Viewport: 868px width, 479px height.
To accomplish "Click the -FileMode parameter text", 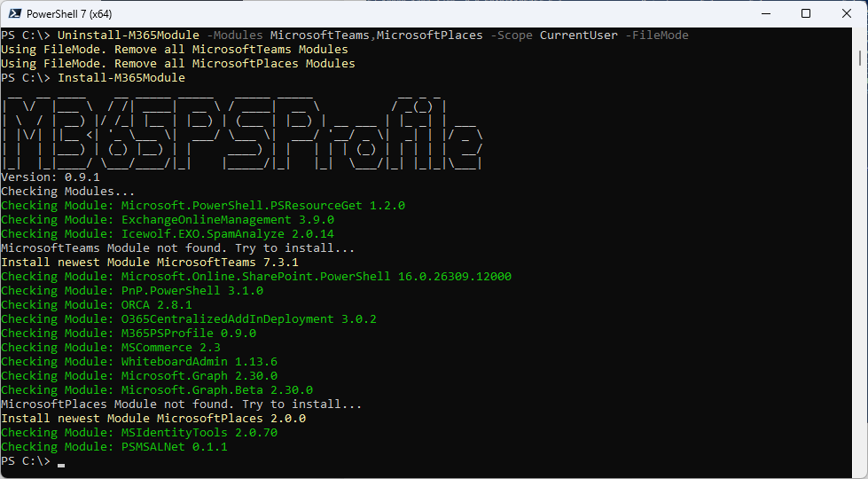I will point(657,35).
